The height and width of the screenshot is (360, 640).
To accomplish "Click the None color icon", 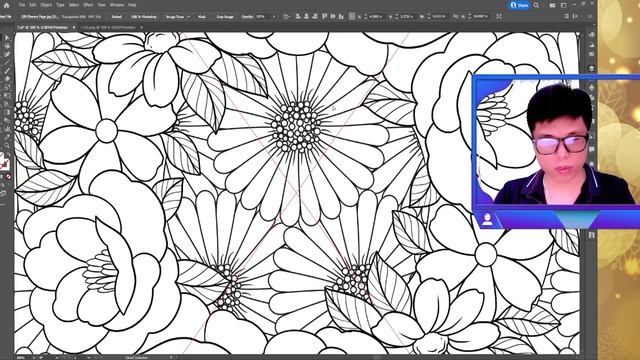I will [x=9, y=177].
